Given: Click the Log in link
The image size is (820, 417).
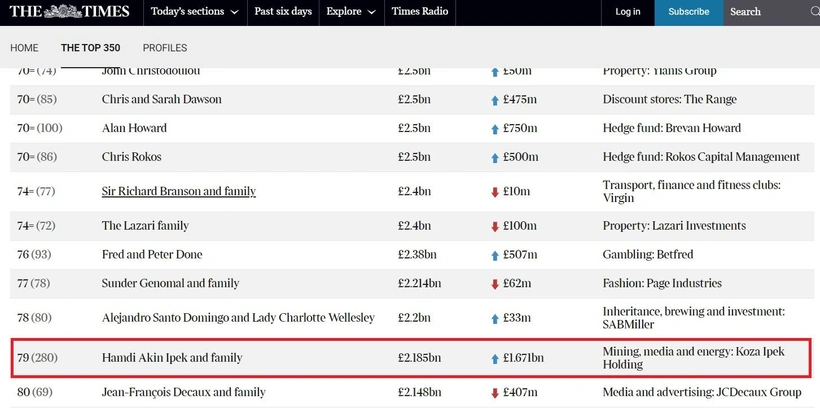Looking at the screenshot, I should click(628, 12).
